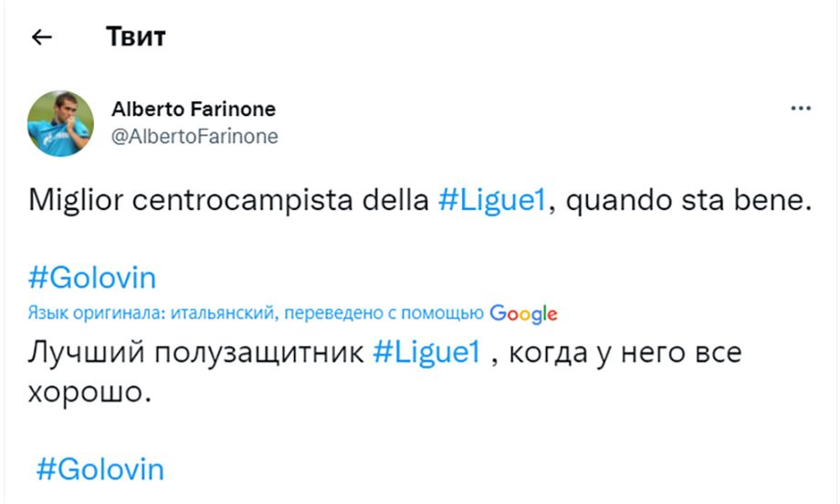
Task: Click "переведено с помощью" text
Action: [x=383, y=312]
